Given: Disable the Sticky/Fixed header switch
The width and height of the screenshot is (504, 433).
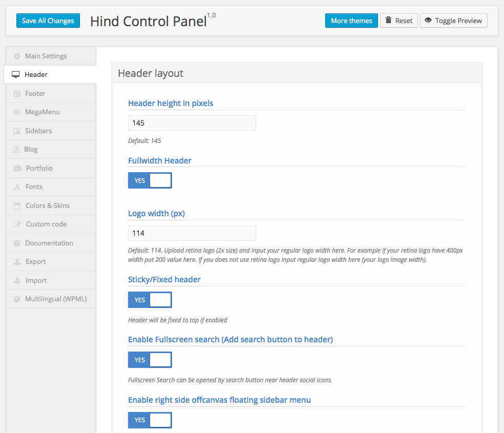Looking at the screenshot, I should pyautogui.click(x=150, y=300).
